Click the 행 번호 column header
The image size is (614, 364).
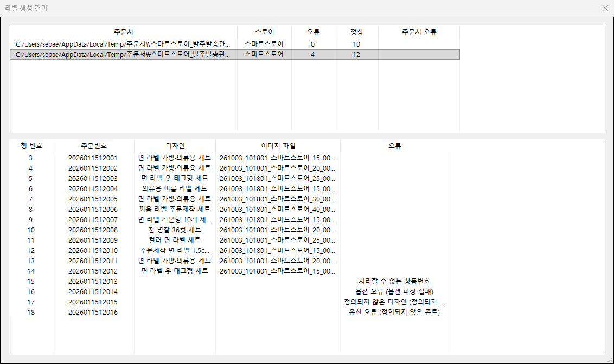[x=31, y=146]
